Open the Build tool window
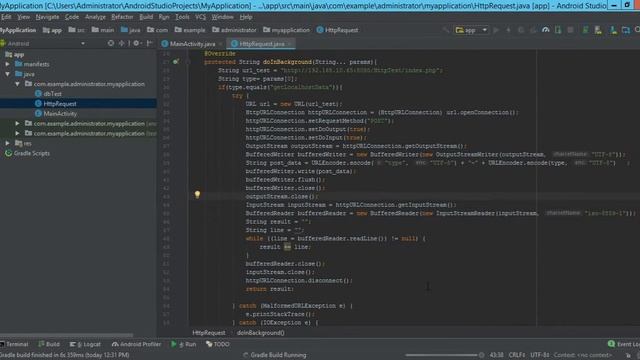The image size is (640, 360). tap(49, 344)
